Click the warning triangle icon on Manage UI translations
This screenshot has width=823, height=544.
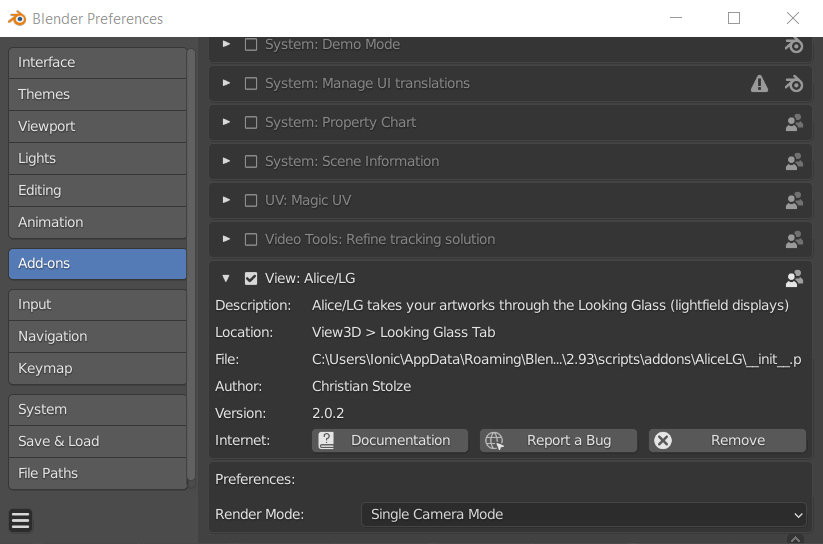pyautogui.click(x=760, y=84)
